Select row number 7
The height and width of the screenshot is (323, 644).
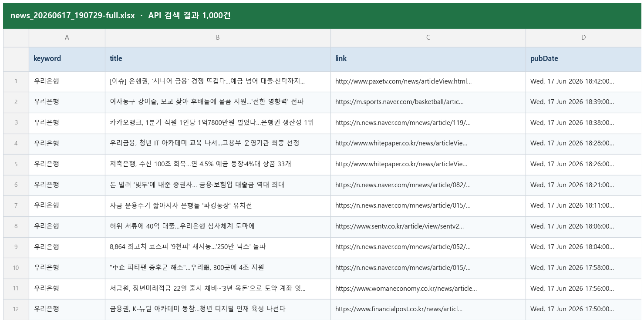click(x=16, y=206)
